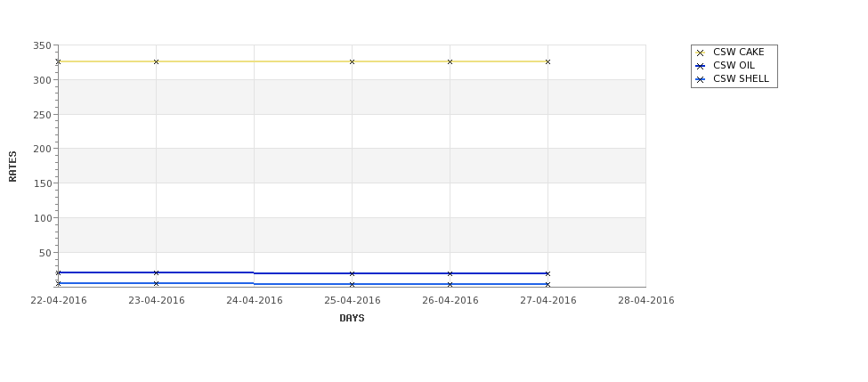Click the RATES axis title

click(x=12, y=167)
